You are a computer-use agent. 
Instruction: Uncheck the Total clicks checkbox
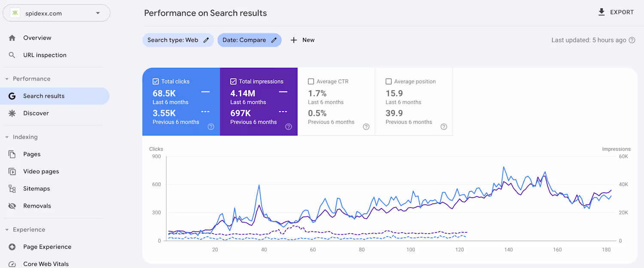pyautogui.click(x=156, y=81)
